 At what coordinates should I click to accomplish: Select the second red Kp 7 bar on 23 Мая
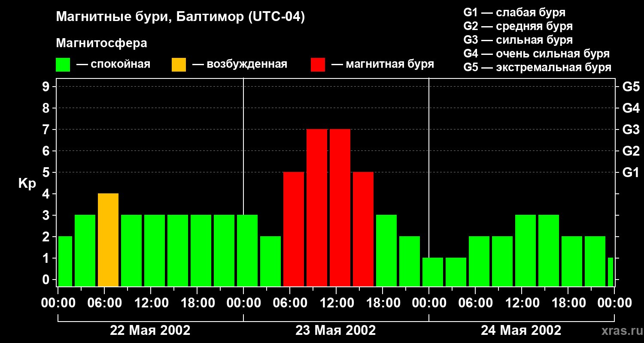340,208
